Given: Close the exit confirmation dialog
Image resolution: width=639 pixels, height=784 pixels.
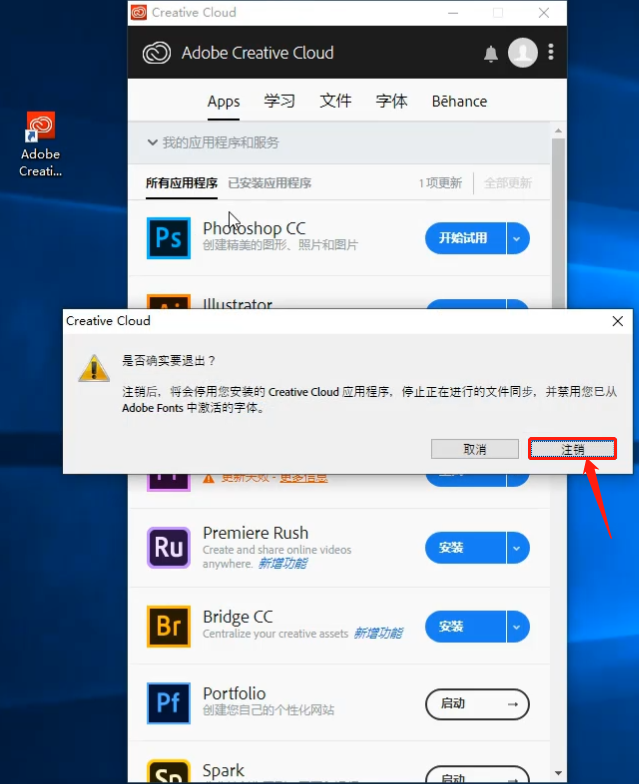Looking at the screenshot, I should 618,321.
